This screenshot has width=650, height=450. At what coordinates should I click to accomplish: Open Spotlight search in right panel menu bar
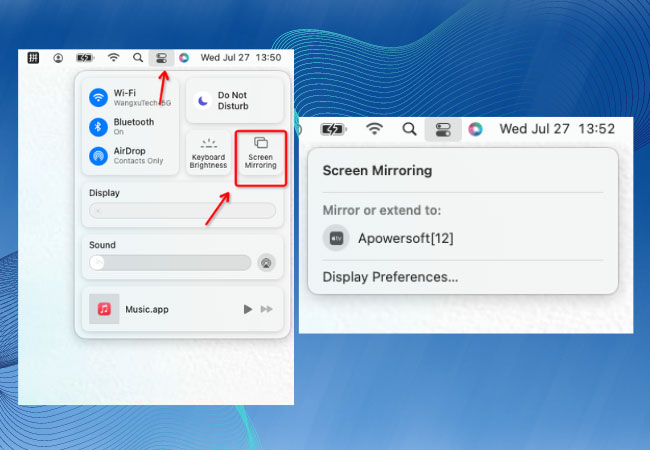click(409, 129)
